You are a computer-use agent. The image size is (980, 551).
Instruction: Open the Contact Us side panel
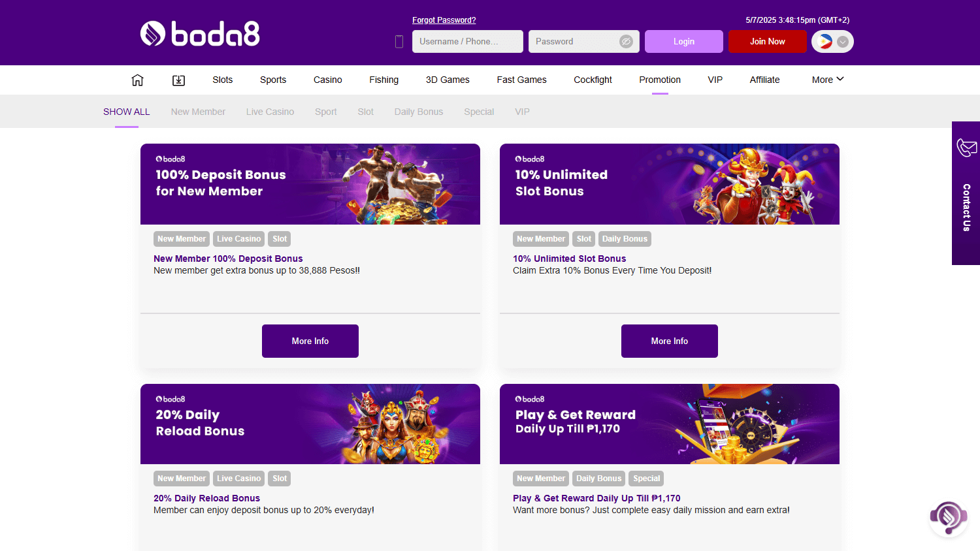(966, 193)
